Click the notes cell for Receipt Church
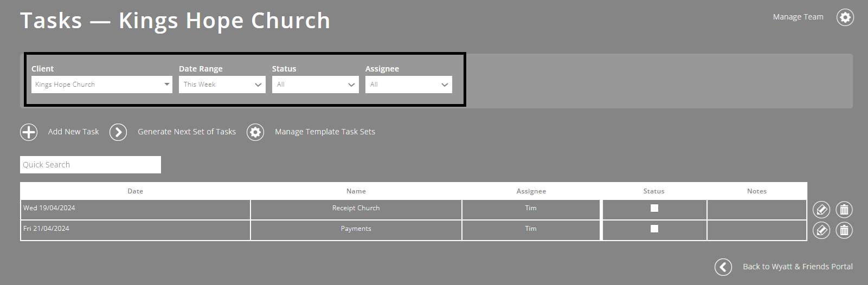Image resolution: width=868 pixels, height=285 pixels. coord(757,210)
